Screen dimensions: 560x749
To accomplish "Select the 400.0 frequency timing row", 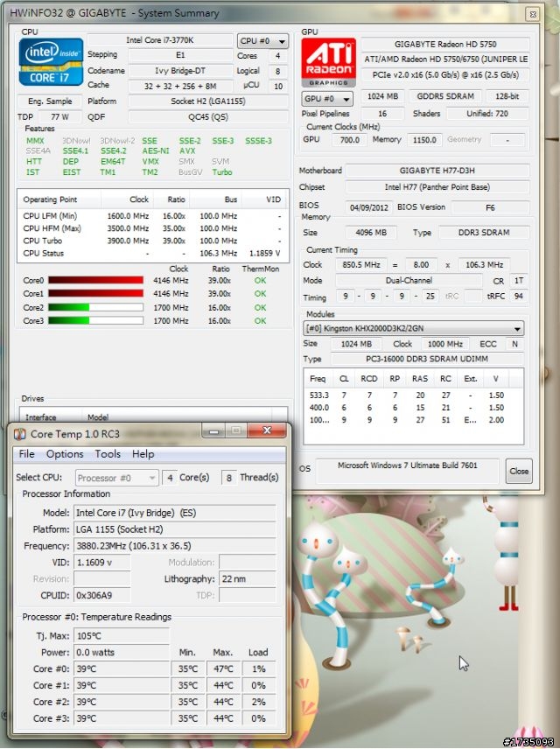I will 413,408.
